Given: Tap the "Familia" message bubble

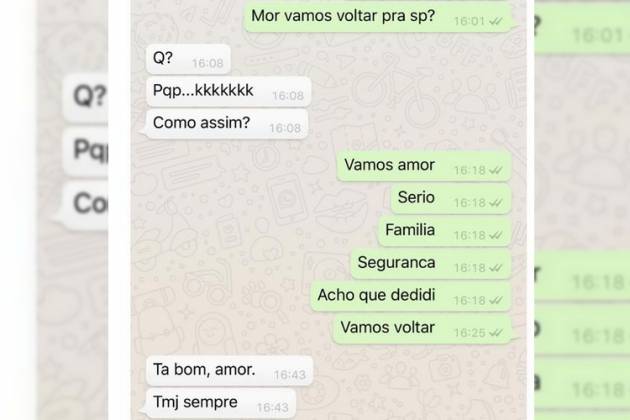Looking at the screenshot, I should tap(444, 232).
